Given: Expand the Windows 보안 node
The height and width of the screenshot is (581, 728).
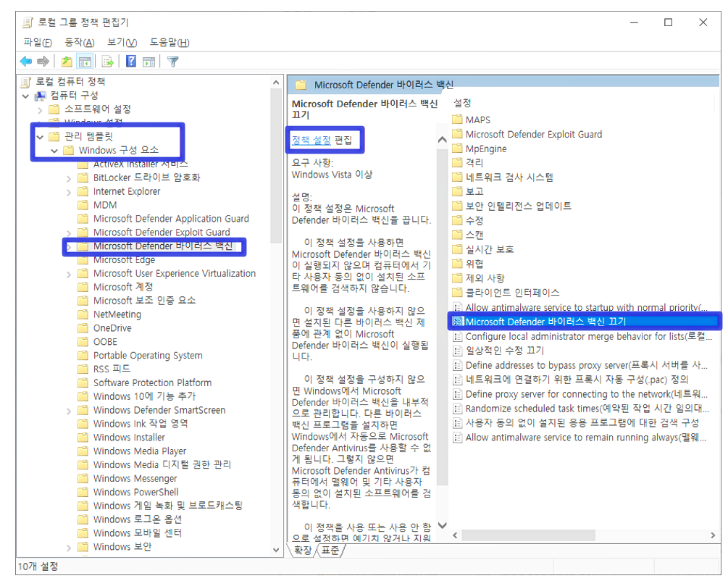Looking at the screenshot, I should (69, 548).
